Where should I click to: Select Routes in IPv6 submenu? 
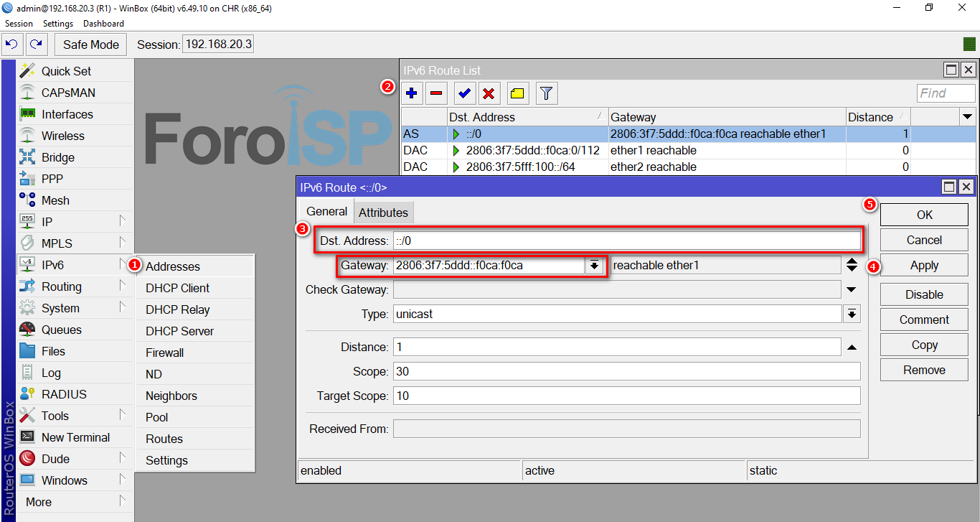pos(195,439)
